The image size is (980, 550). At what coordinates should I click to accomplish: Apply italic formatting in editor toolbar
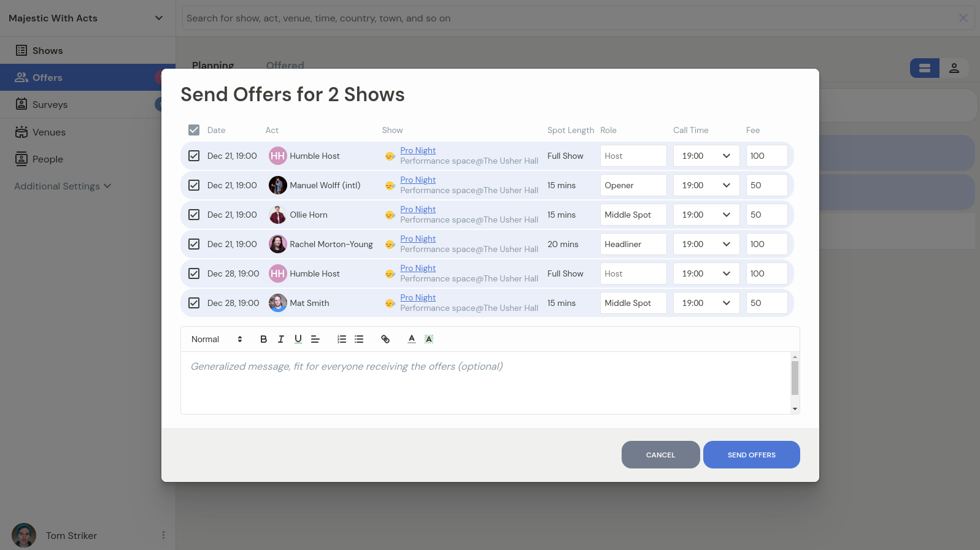pyautogui.click(x=280, y=339)
